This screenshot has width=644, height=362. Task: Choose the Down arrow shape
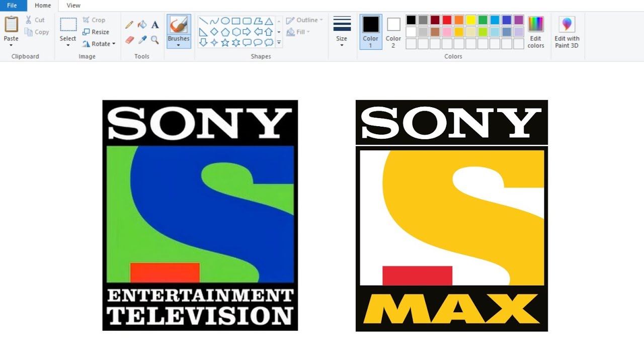click(203, 43)
